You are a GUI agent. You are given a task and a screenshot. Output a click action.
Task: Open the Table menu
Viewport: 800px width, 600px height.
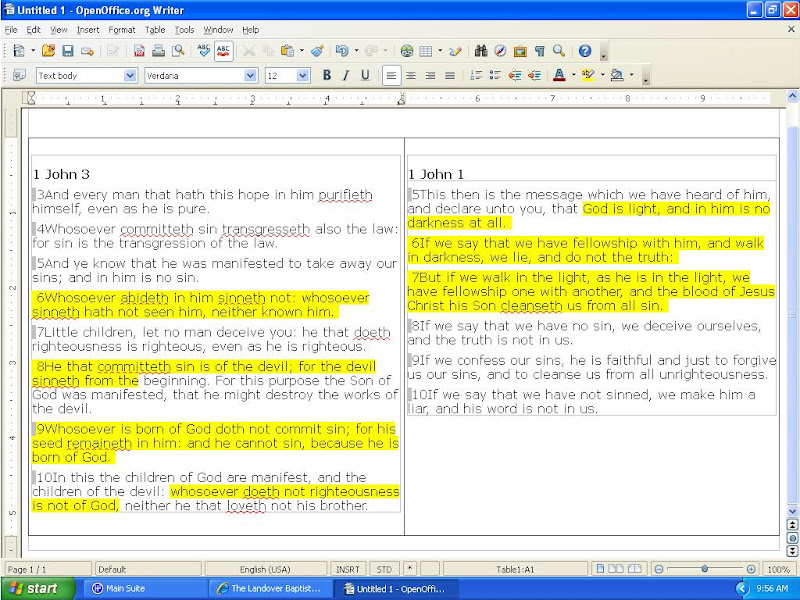154,30
